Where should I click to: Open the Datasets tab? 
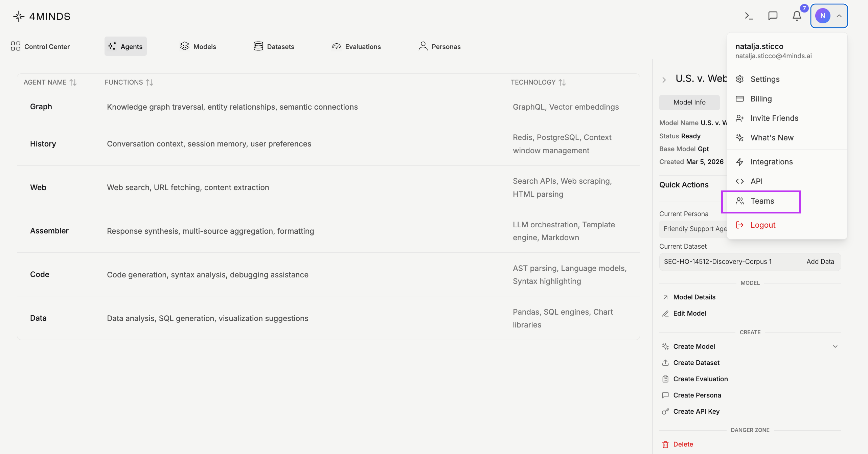pos(274,46)
